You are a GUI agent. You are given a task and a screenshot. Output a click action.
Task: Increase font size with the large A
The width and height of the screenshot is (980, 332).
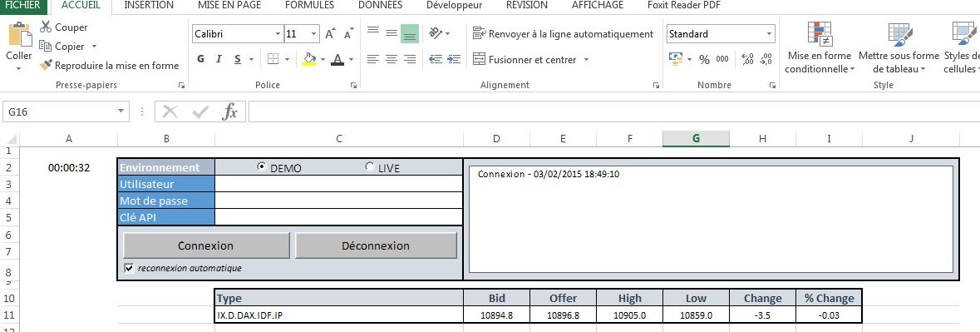coord(331,34)
